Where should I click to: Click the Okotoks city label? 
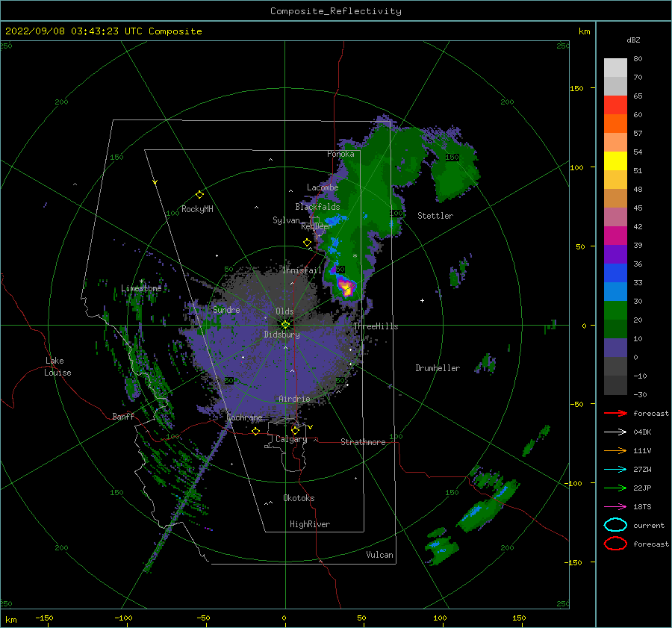pos(299,498)
